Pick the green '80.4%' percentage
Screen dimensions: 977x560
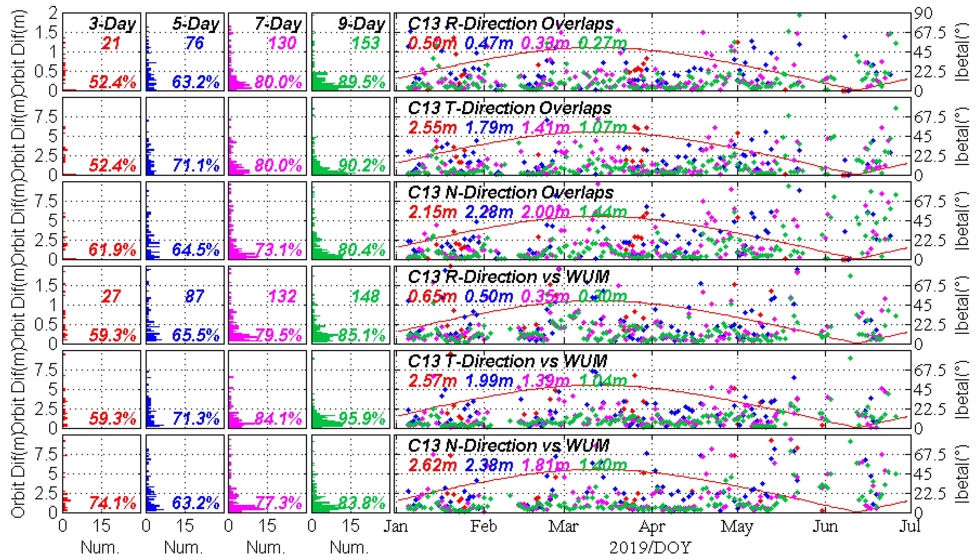362,250
